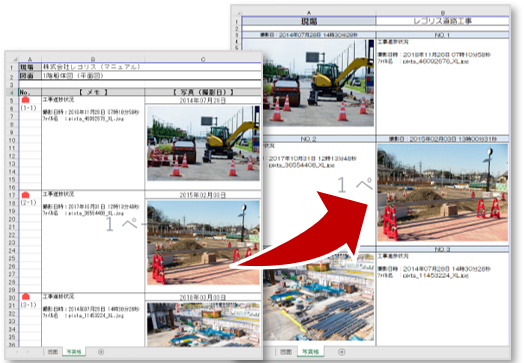
Task: Select the aerial construction site photo in the back workbook
Action: (318, 297)
